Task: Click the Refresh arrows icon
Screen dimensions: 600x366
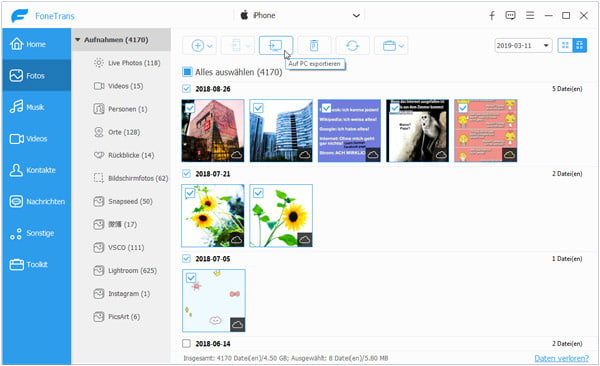Action: tap(352, 46)
